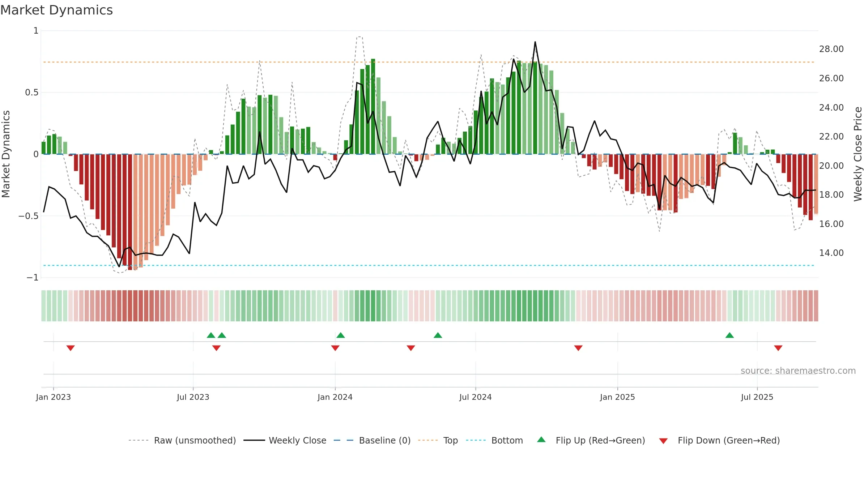
Task: Click the Weekly Close Price axis title
Action: tap(858, 154)
